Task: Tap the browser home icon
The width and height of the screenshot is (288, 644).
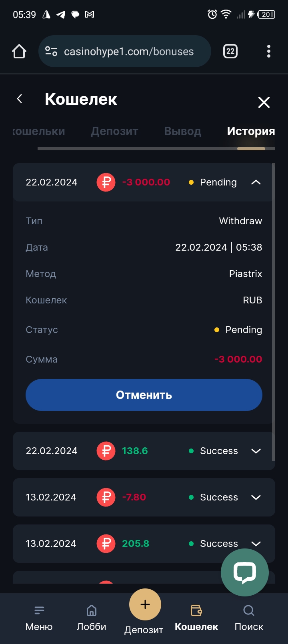Action: (x=19, y=52)
